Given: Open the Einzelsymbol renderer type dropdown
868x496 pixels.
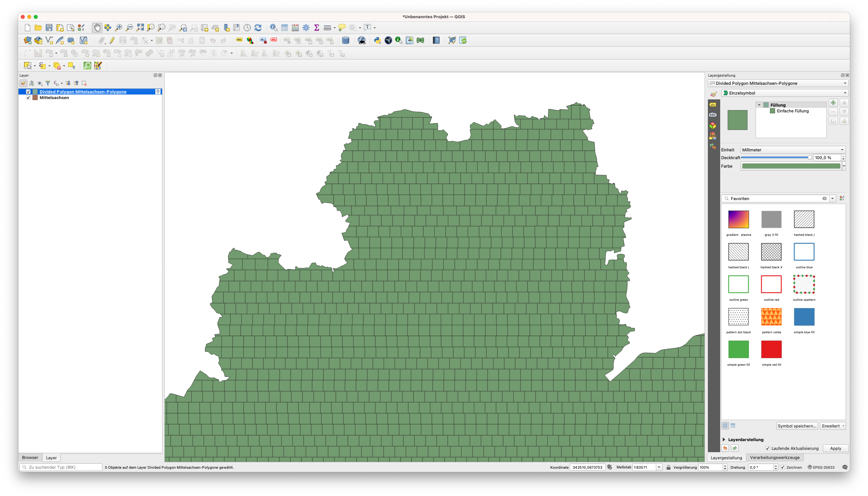Looking at the screenshot, I should 785,93.
